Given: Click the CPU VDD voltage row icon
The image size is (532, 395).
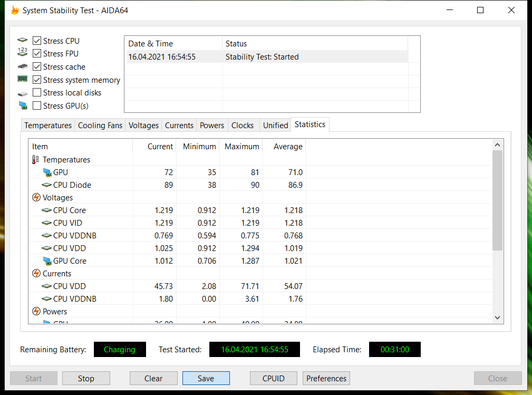Looking at the screenshot, I should (x=46, y=248).
